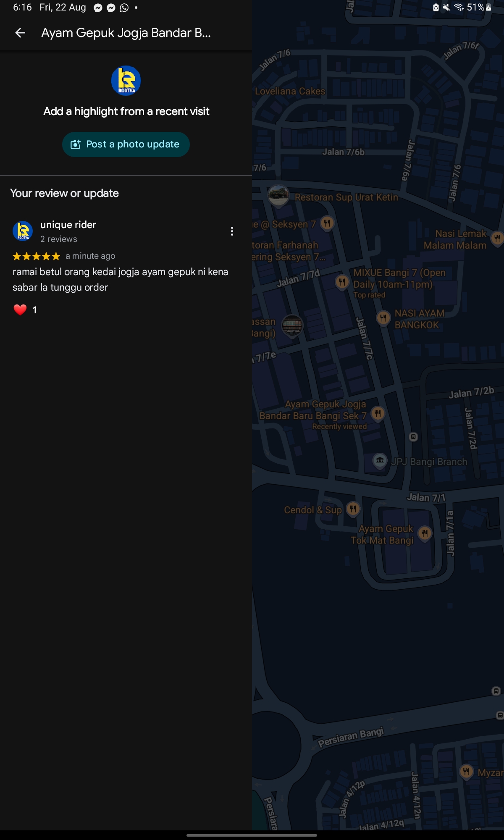The image size is (504, 840).
Task: Select the MIXUE Bangi 7 restaurant pin
Action: [342, 282]
